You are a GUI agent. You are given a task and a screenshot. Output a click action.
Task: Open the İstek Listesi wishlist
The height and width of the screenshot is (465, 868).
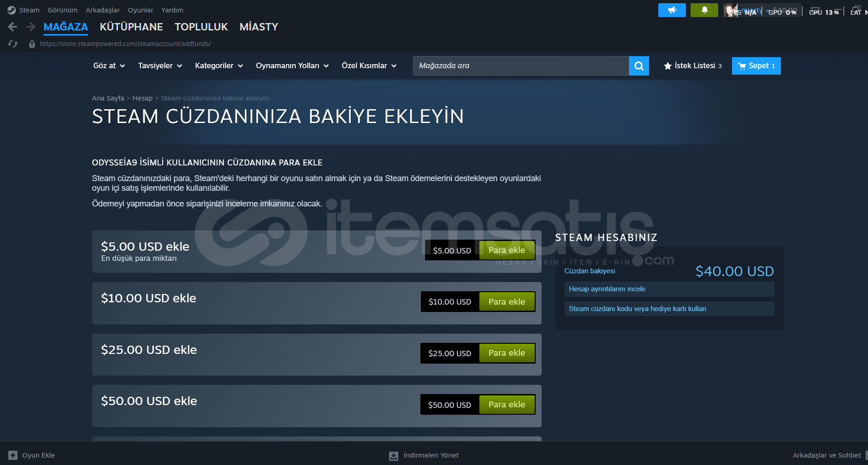tap(693, 66)
